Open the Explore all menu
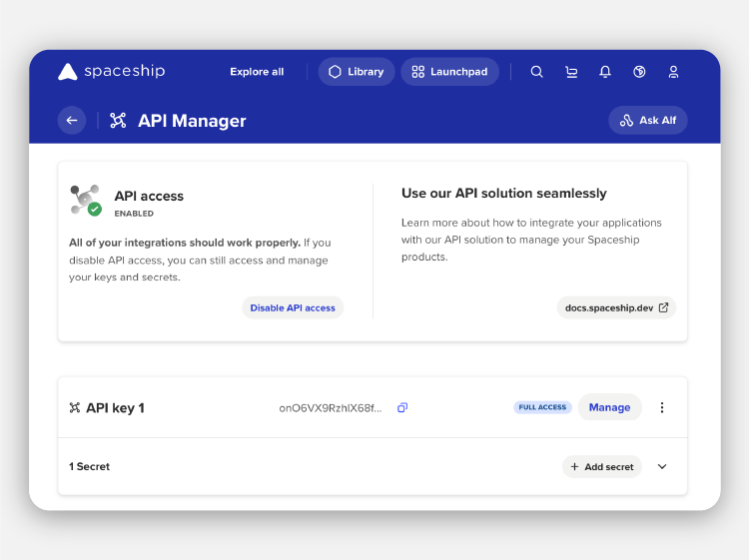The width and height of the screenshot is (749, 560). click(257, 72)
